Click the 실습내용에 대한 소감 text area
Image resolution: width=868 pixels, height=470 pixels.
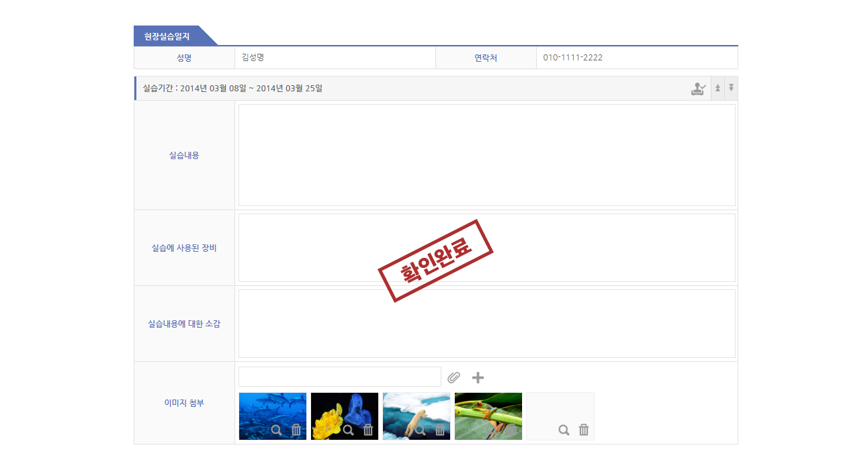486,324
